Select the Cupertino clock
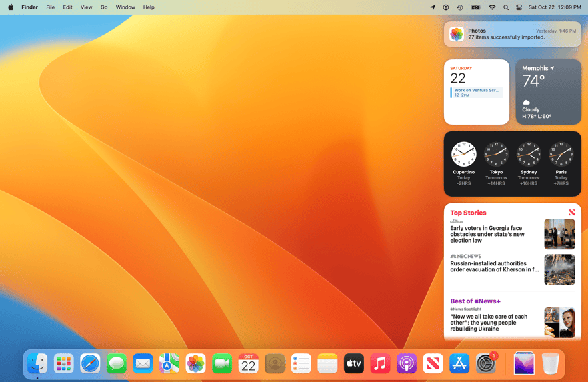Image resolution: width=588 pixels, height=382 pixels. coord(463,163)
